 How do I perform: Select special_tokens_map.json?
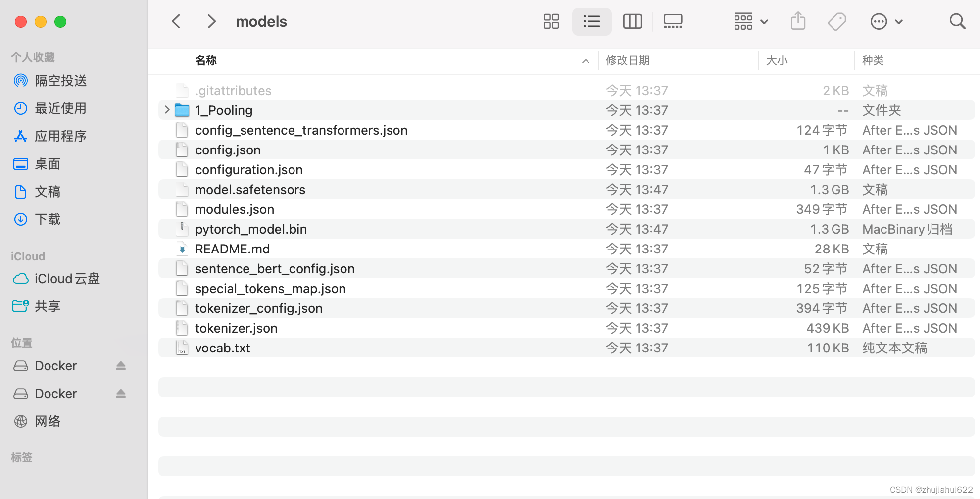tap(566, 288)
